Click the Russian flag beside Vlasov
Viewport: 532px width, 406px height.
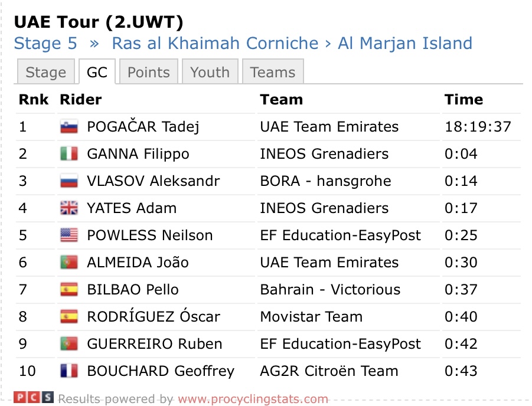tap(69, 181)
